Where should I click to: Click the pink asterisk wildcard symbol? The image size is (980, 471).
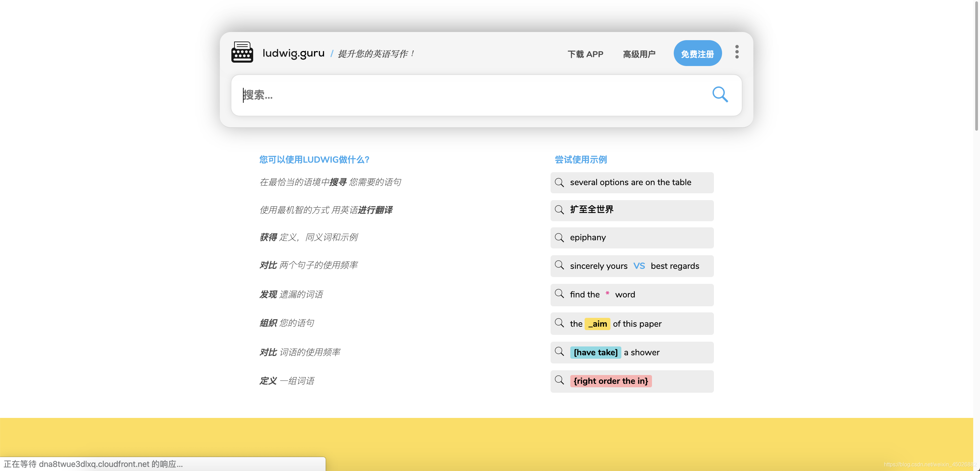(607, 293)
